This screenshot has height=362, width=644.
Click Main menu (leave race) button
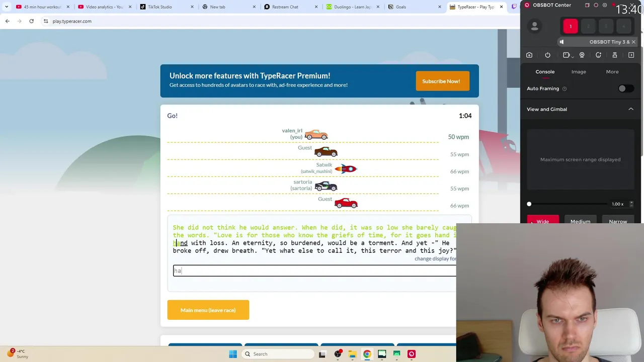tap(208, 310)
